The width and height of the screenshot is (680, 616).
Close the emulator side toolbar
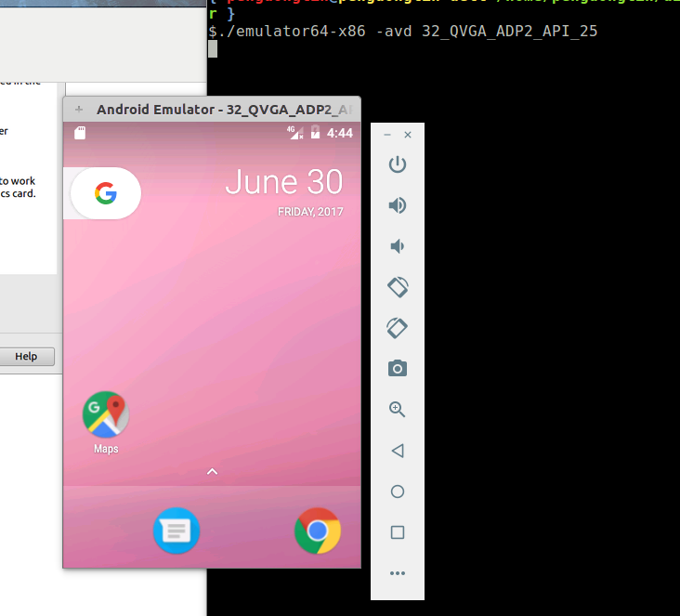pos(408,135)
